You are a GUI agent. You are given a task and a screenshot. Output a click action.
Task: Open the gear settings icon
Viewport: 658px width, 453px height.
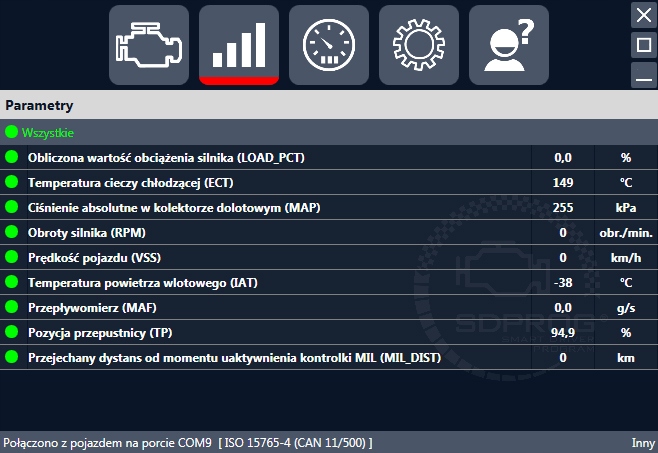point(418,45)
